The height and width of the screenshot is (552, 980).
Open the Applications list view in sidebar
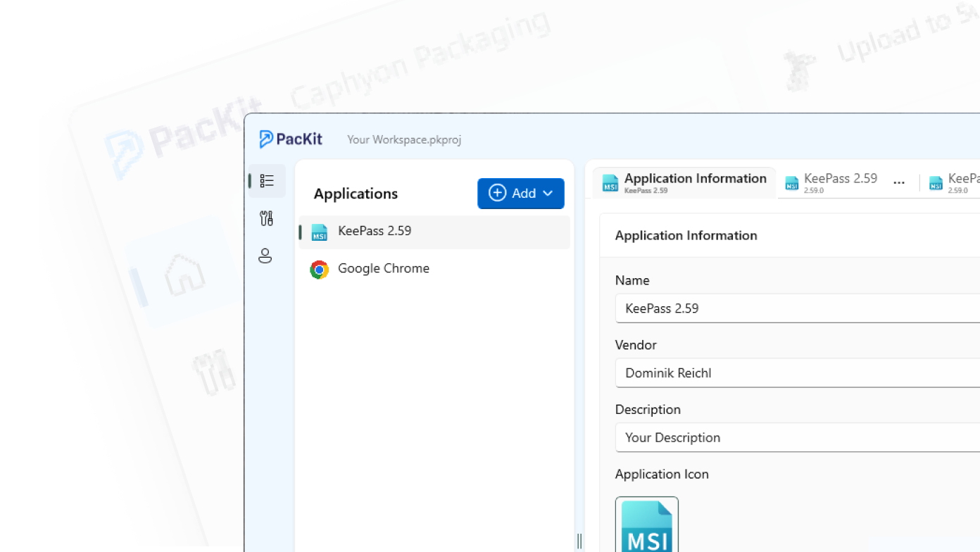click(x=267, y=181)
